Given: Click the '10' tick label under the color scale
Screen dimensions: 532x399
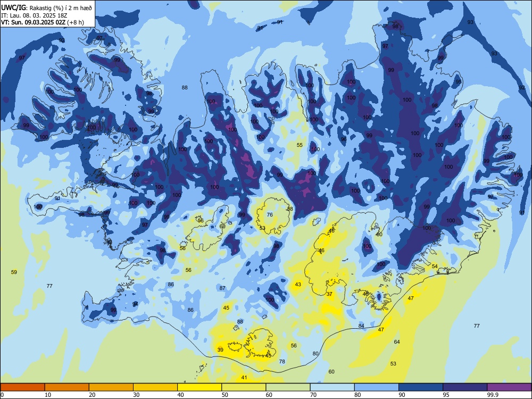Looking at the screenshot, I should click(48, 395).
